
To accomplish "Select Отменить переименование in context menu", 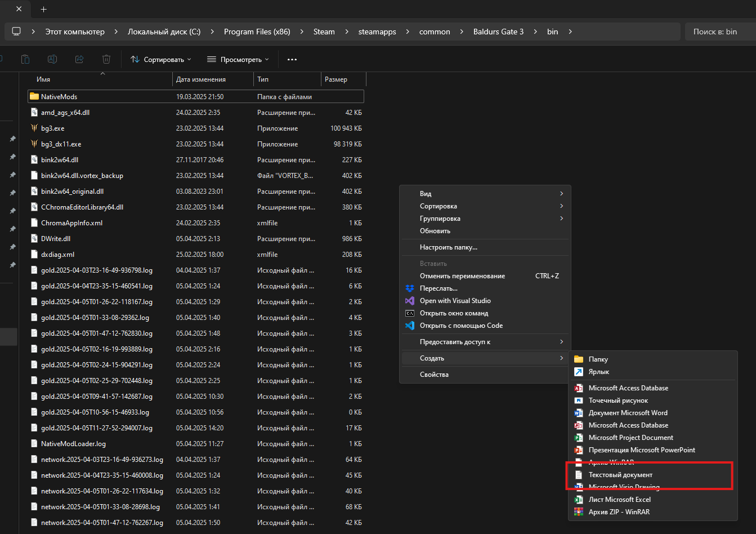I will (x=485, y=276).
